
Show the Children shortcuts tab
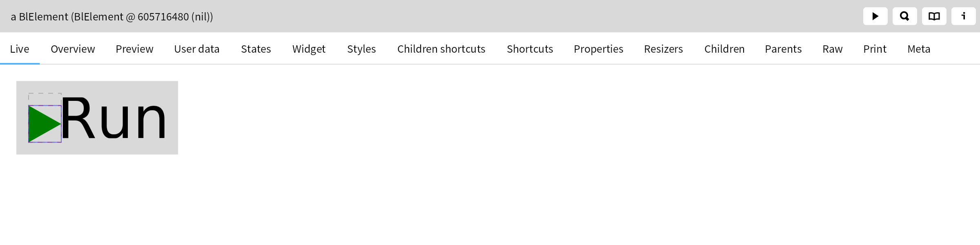point(441,49)
